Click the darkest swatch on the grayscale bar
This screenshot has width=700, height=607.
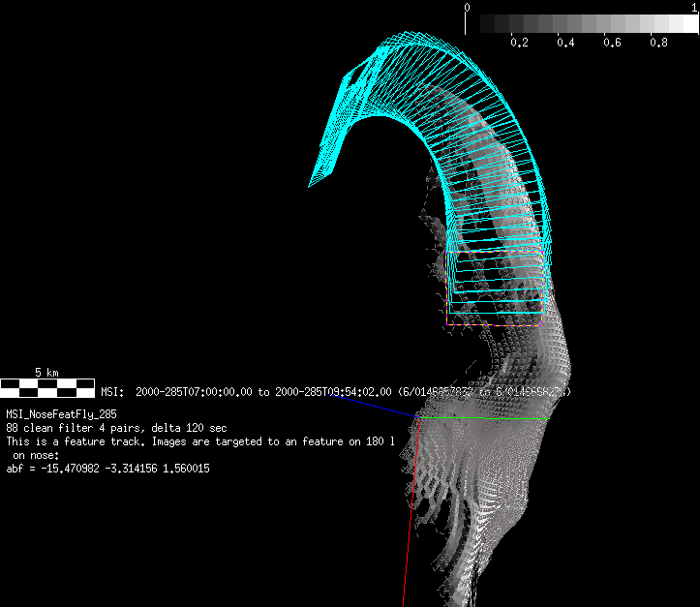(473, 24)
